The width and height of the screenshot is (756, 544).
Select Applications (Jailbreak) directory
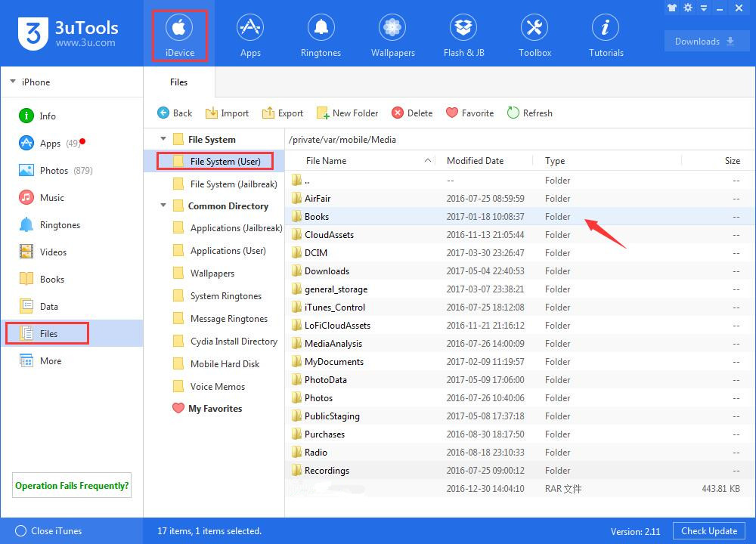coord(228,228)
